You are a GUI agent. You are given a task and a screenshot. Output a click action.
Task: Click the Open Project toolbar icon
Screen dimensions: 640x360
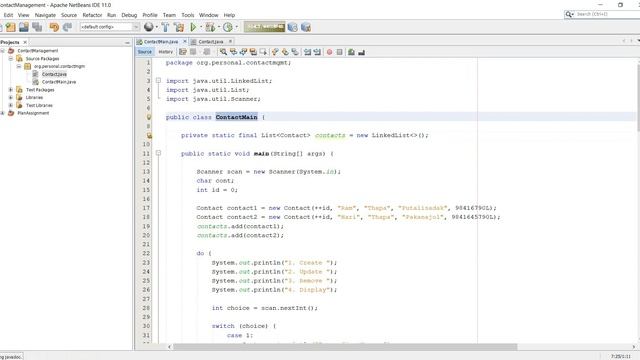tap(24, 27)
